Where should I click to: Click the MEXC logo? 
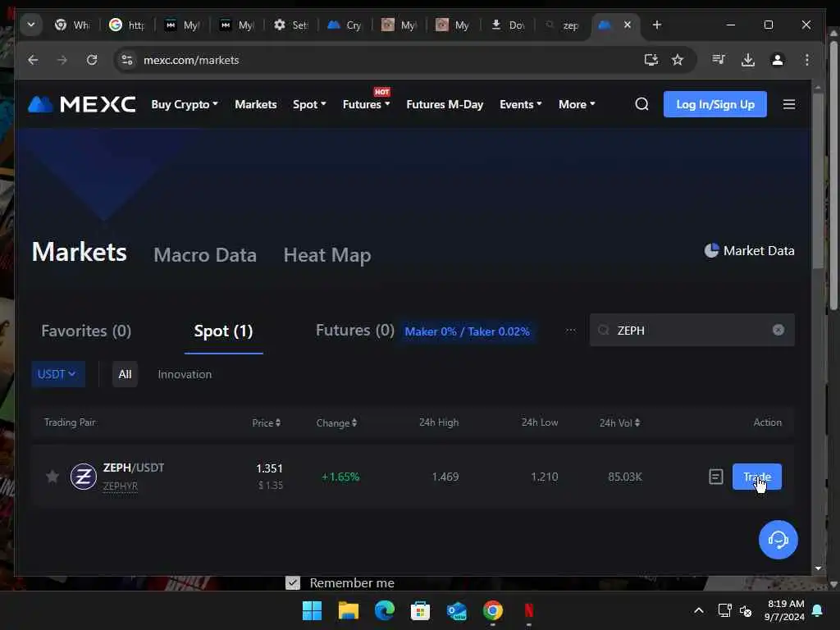[x=81, y=104]
